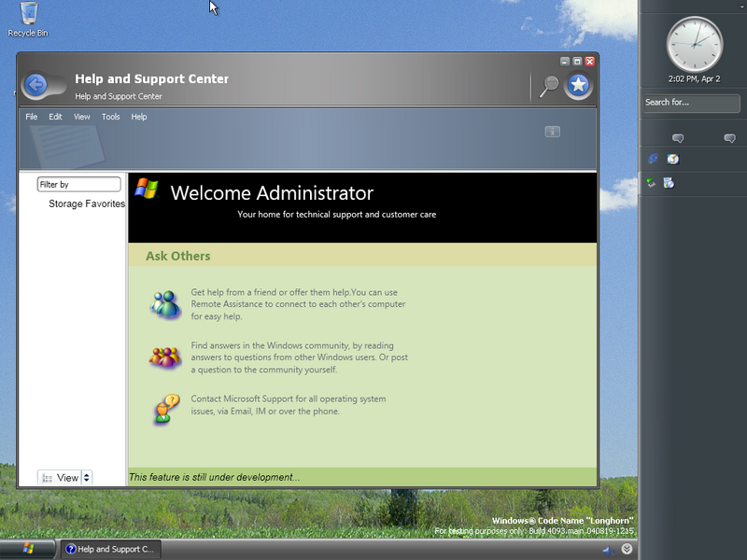This screenshot has width=747, height=560.
Task: Maximize the Help and Support window
Action: [577, 62]
